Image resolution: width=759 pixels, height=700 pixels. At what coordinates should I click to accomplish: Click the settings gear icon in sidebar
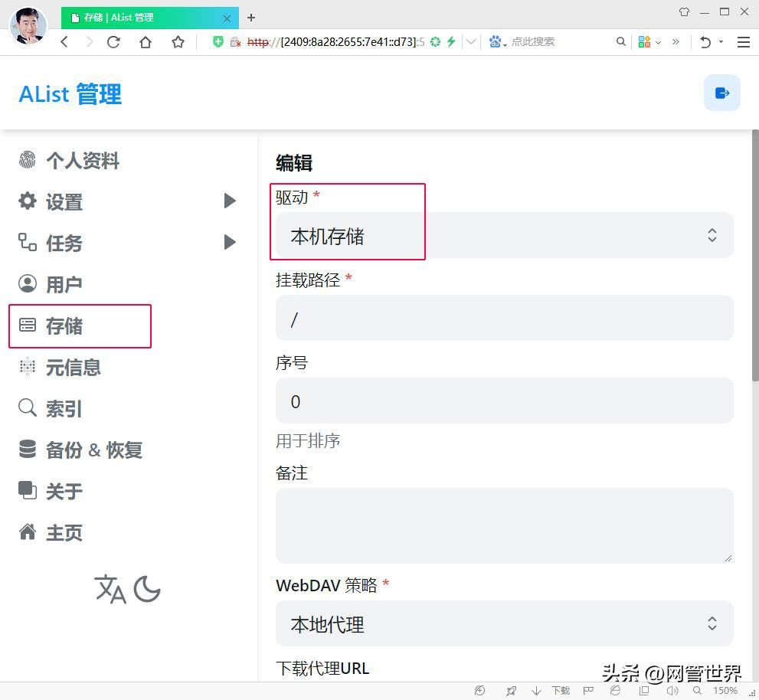[x=27, y=201]
